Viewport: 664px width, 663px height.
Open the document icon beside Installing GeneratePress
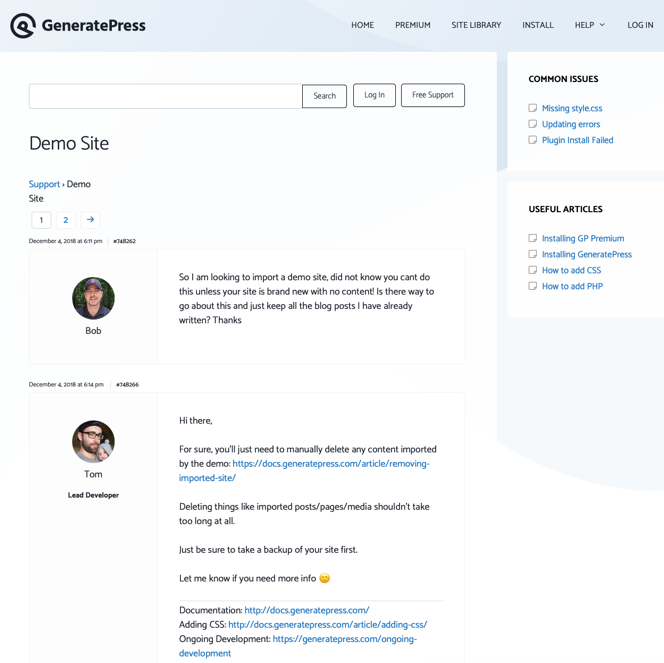532,254
